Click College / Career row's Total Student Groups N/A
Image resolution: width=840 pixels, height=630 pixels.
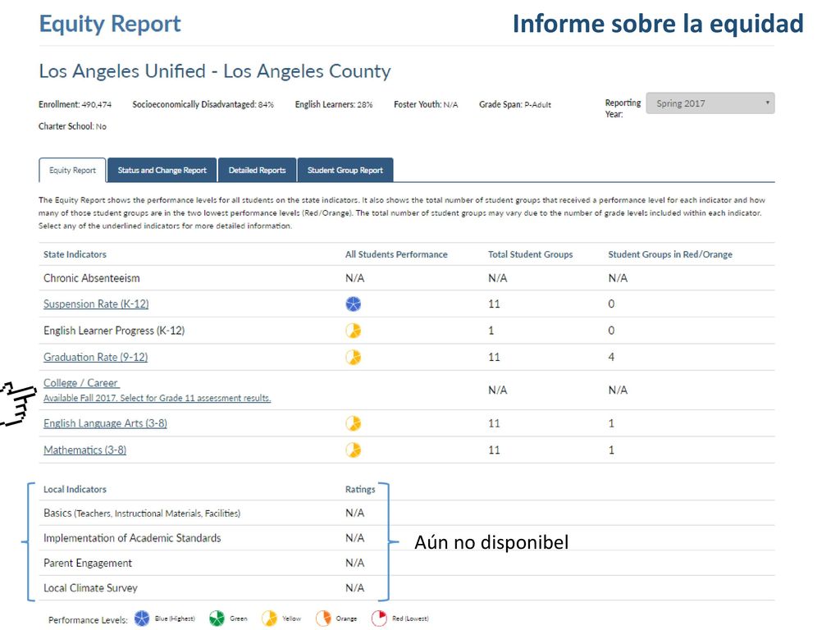(498, 390)
